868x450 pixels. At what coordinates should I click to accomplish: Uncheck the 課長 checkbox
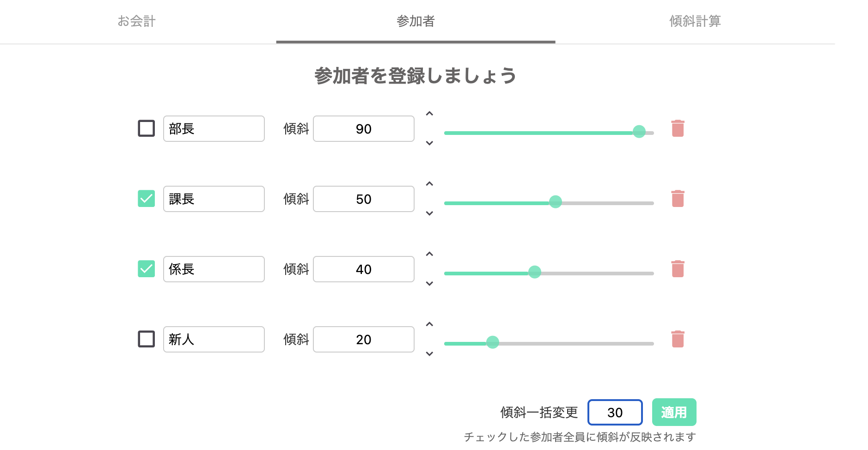147,199
